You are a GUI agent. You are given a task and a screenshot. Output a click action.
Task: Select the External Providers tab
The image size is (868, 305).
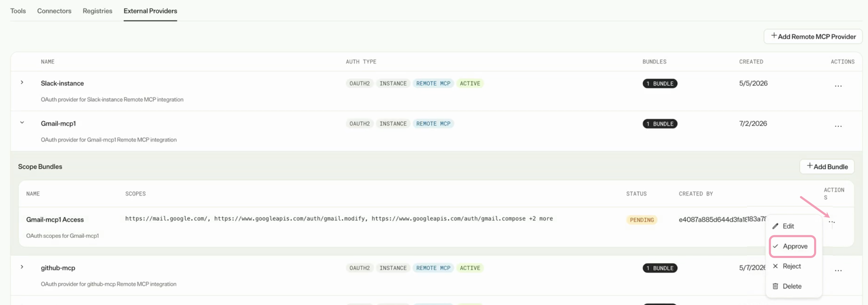point(150,11)
